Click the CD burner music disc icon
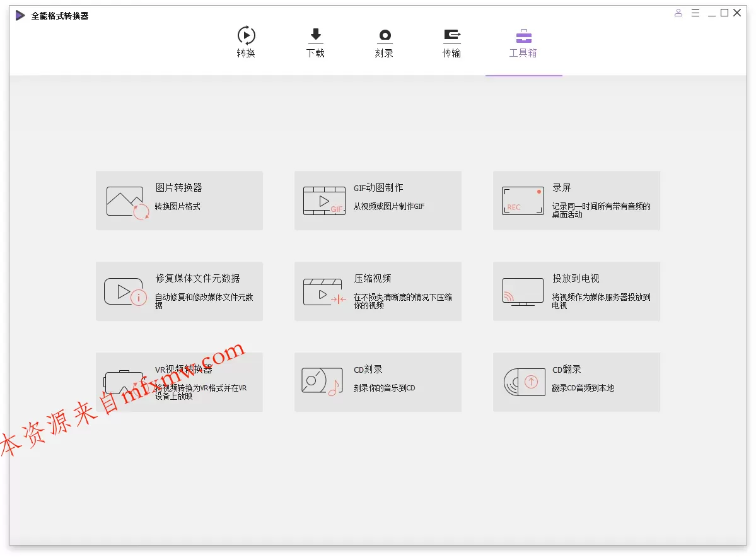Viewport: 756px width, 560px height. 322,382
